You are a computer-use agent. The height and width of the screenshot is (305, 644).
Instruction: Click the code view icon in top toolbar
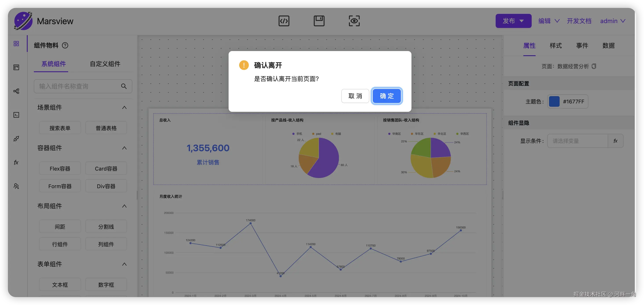point(284,21)
